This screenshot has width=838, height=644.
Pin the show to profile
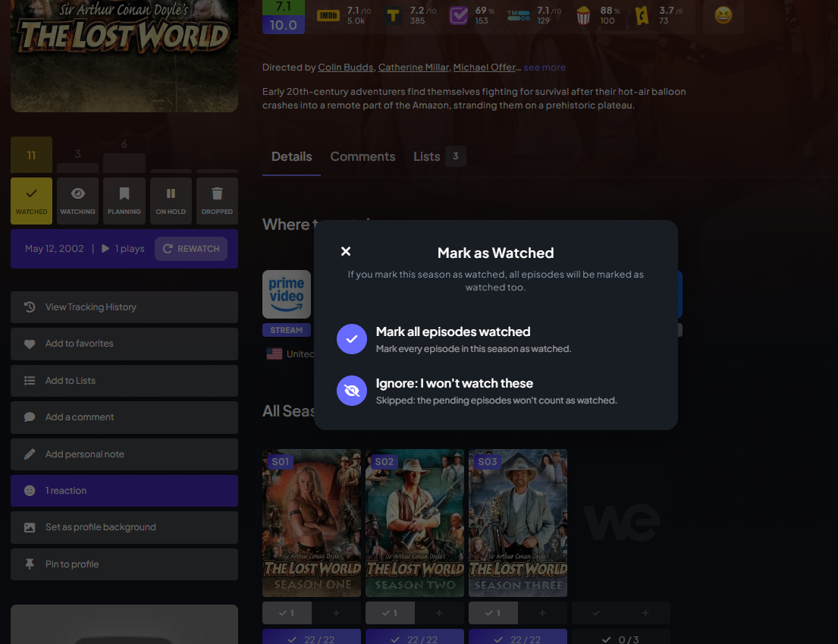point(124,564)
